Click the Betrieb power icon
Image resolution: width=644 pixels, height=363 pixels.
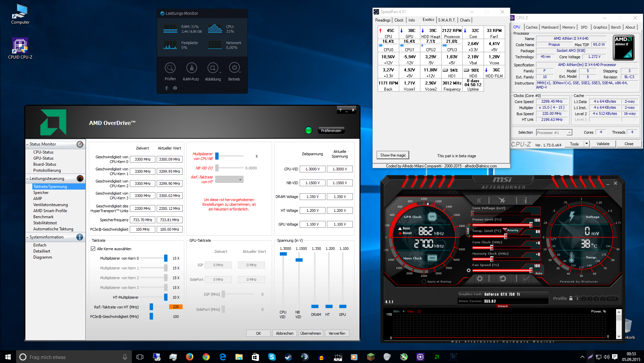(234, 68)
